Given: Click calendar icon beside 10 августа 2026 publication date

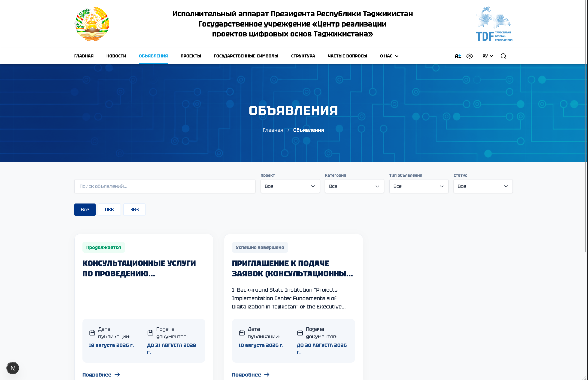Looking at the screenshot, I should (242, 333).
